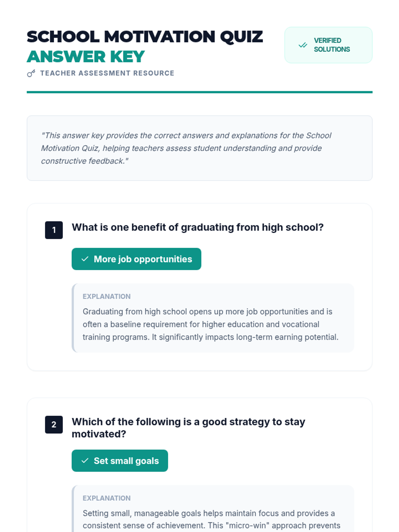Click the Explanation label under question 2
Viewport: 399px width, 532px height.
pos(106,498)
